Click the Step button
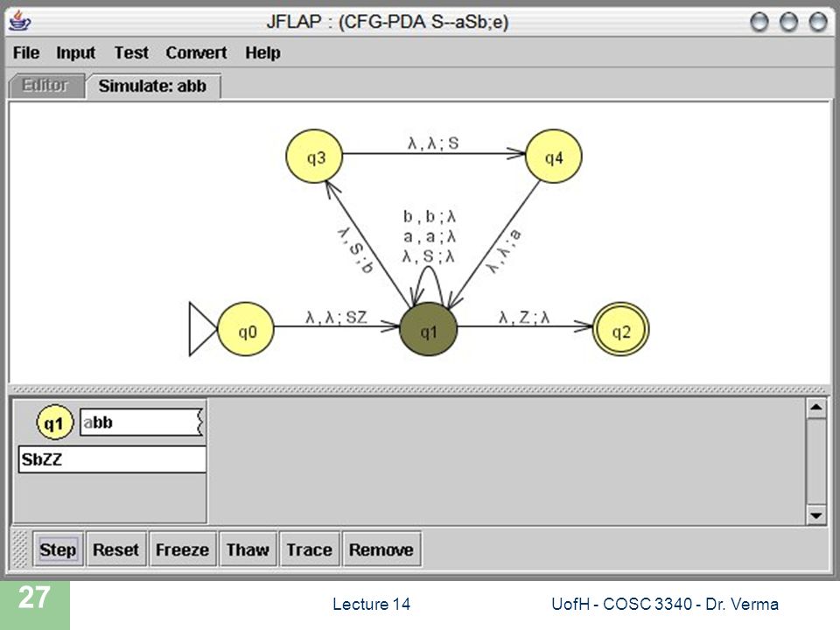The image size is (840, 630). pos(58,549)
